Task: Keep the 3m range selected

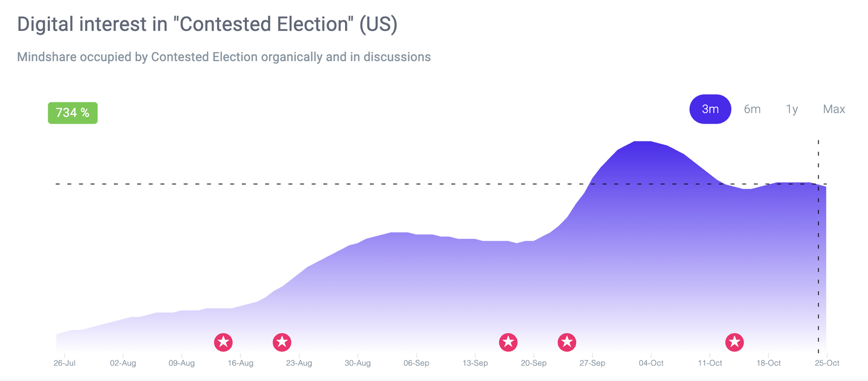Action: [710, 109]
